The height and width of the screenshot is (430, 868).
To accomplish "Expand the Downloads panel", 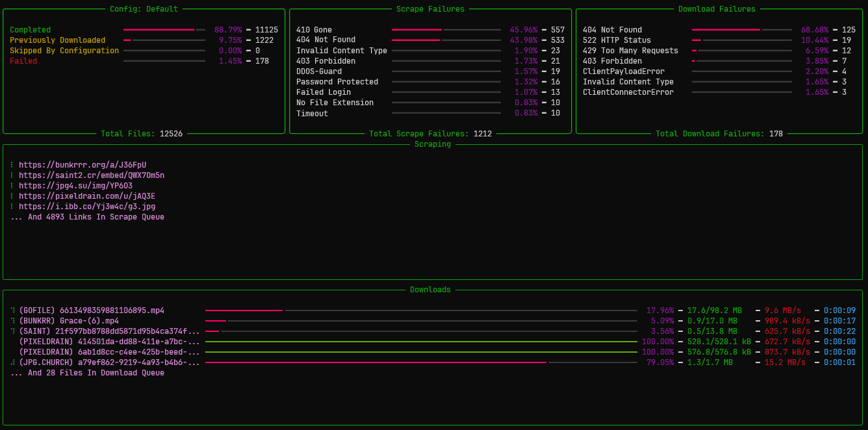I will point(430,289).
